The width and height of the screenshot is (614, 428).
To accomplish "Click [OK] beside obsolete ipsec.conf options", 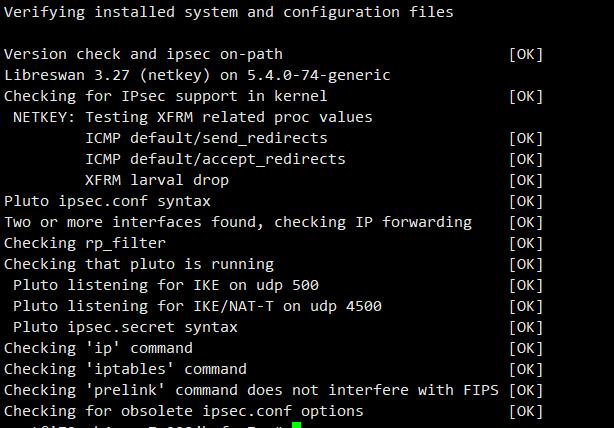I will (x=526, y=411).
